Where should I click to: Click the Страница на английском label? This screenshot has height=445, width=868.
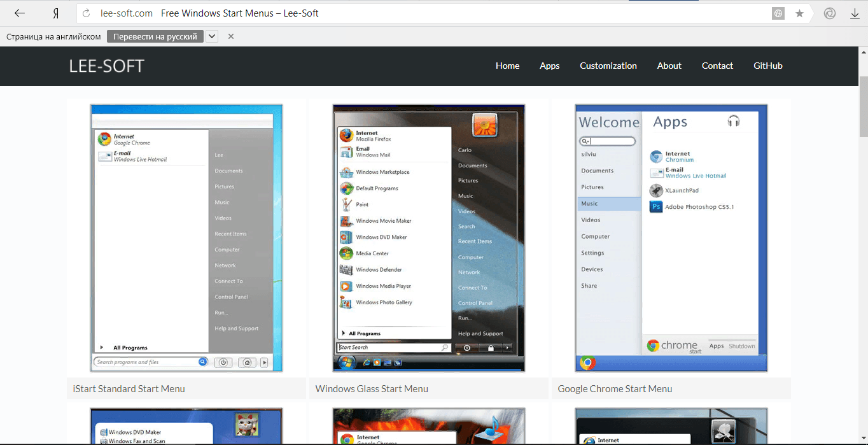coord(53,36)
